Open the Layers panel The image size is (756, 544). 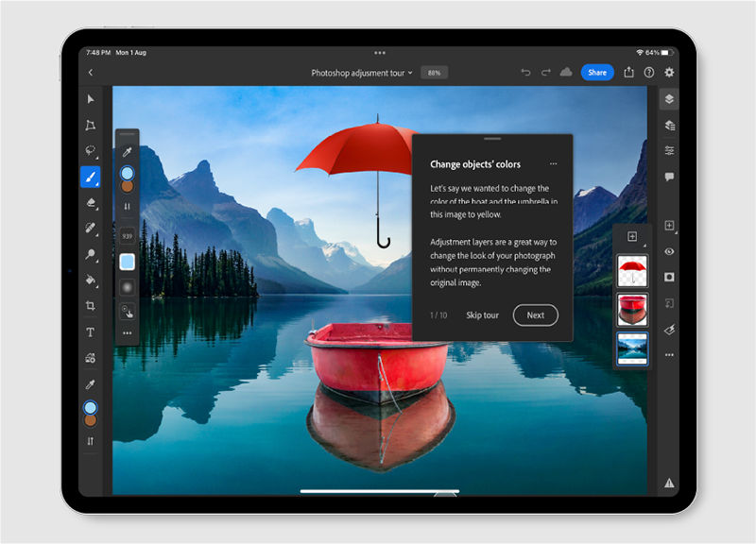pos(671,100)
